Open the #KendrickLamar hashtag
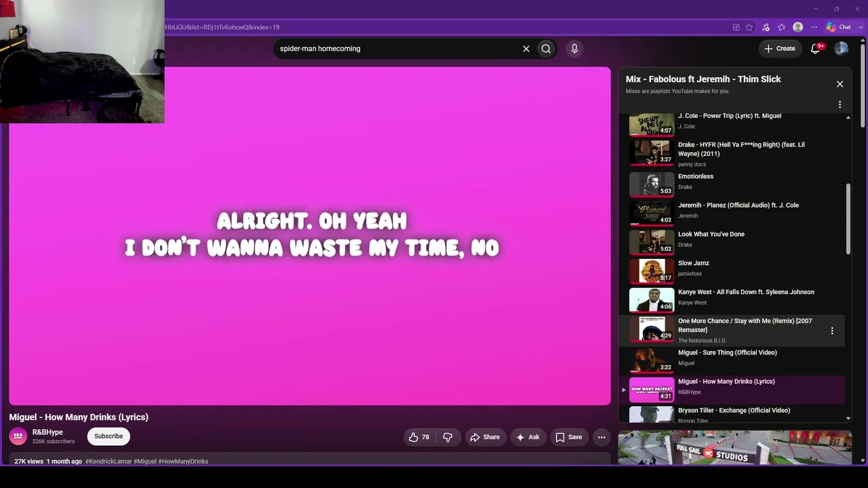868x488 pixels. pyautogui.click(x=108, y=462)
